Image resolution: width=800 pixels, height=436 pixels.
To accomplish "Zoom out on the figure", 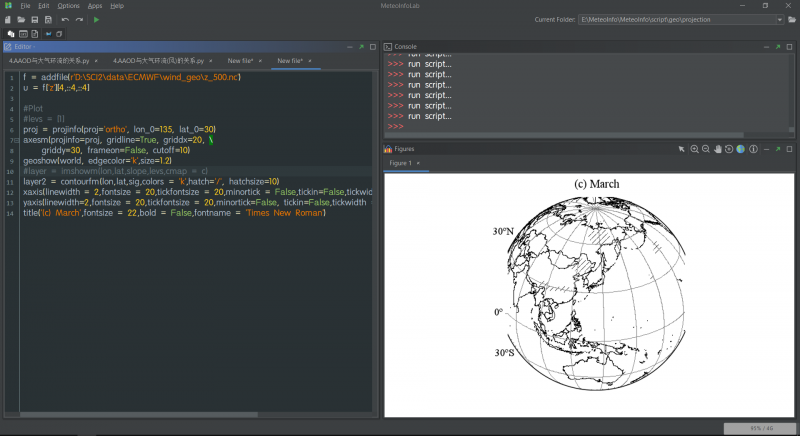I will coord(705,149).
